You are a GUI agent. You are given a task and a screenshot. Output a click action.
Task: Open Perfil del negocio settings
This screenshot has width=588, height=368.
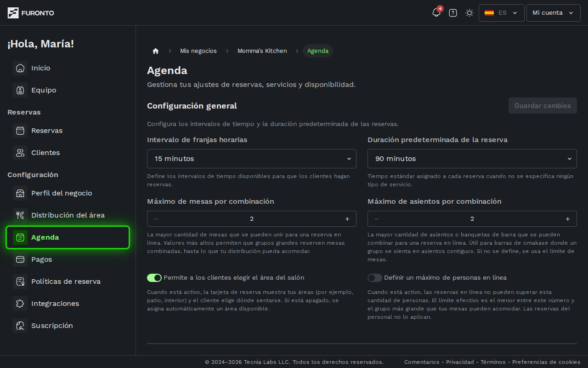click(68, 193)
